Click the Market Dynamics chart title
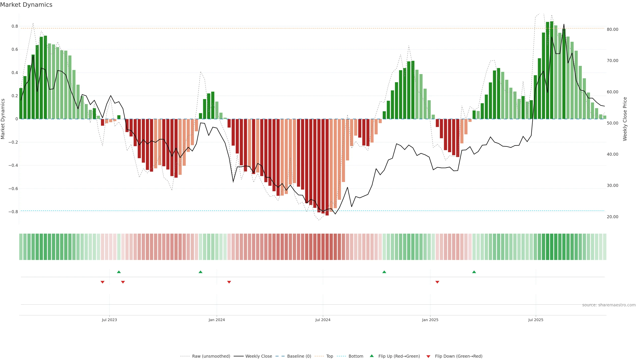Image resolution: width=644 pixels, height=362 pixels. [26, 5]
